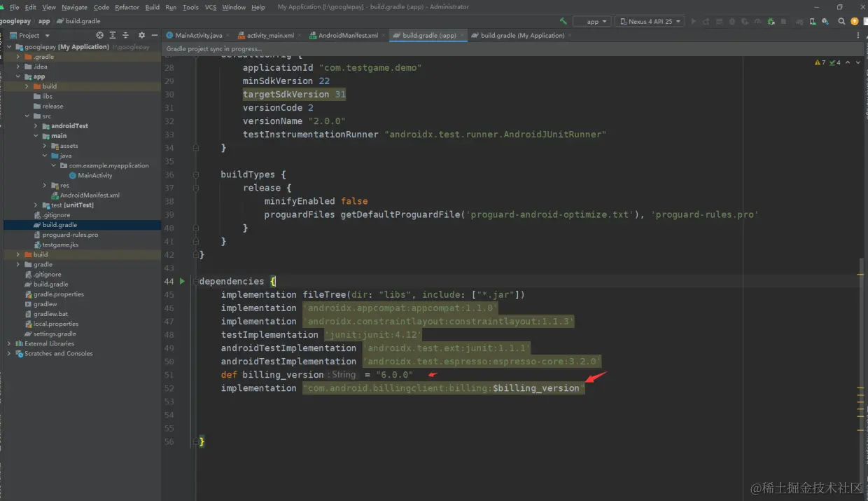Switch to AndroidManifest.xml tab
This screenshot has width=868, height=501.
point(348,35)
